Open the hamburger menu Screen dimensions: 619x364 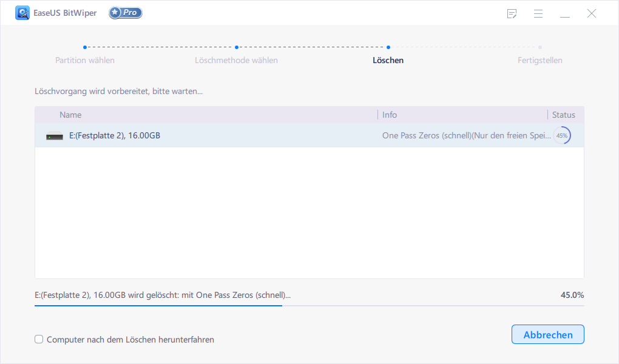pos(538,13)
